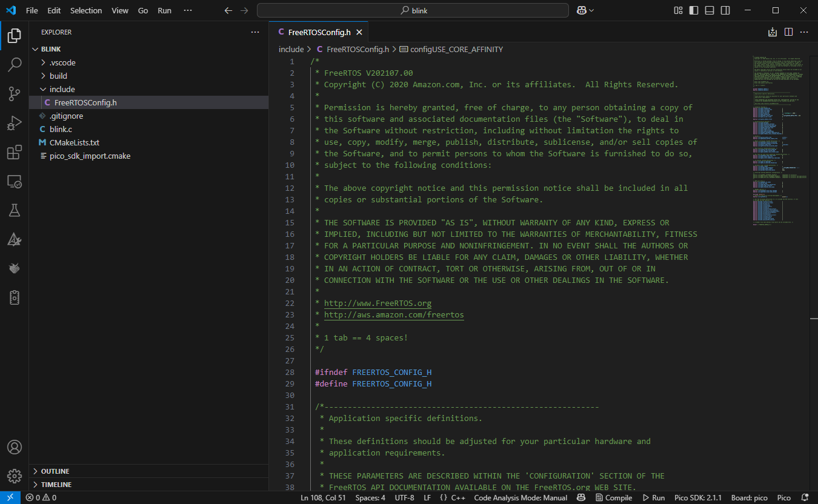Viewport: 818px width, 504px height.
Task: Expand the Outline section
Action: pos(55,471)
